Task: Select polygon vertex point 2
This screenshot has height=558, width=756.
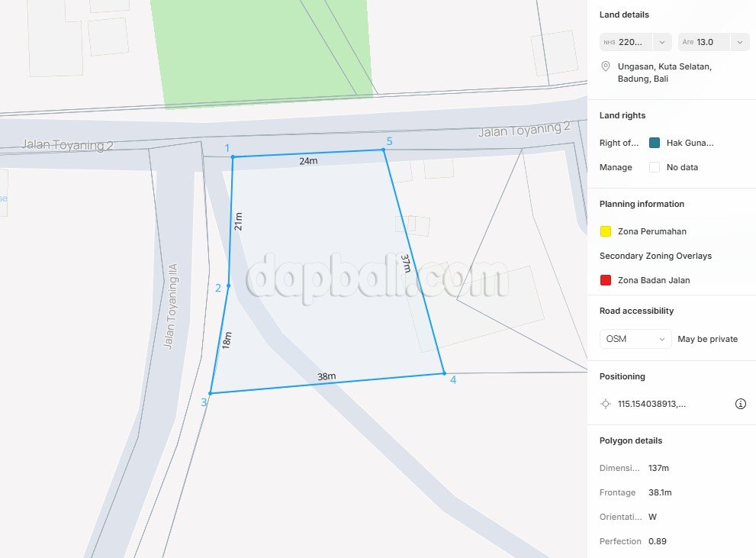Action: pos(229,285)
